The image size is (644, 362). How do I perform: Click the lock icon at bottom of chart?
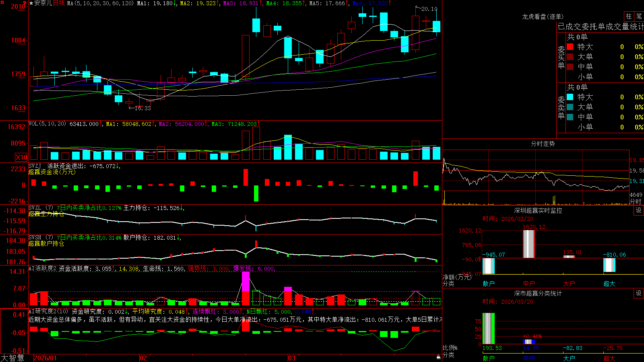438,357
